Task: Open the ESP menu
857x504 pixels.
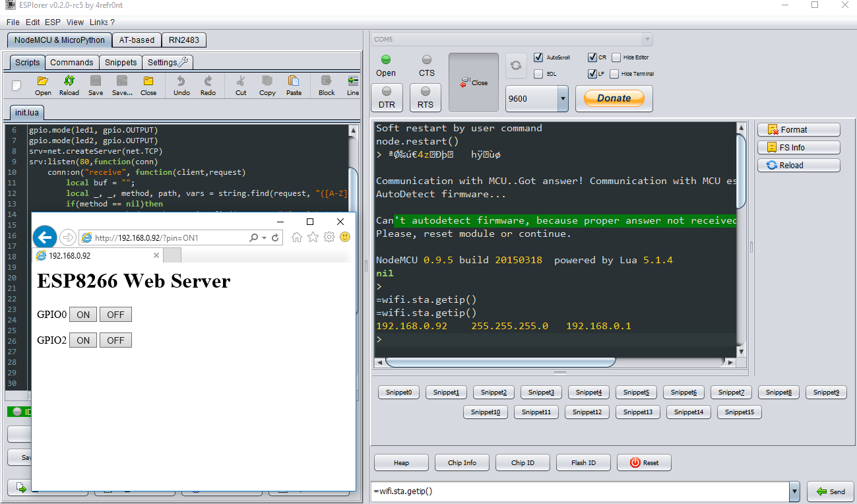Action: coord(53,22)
